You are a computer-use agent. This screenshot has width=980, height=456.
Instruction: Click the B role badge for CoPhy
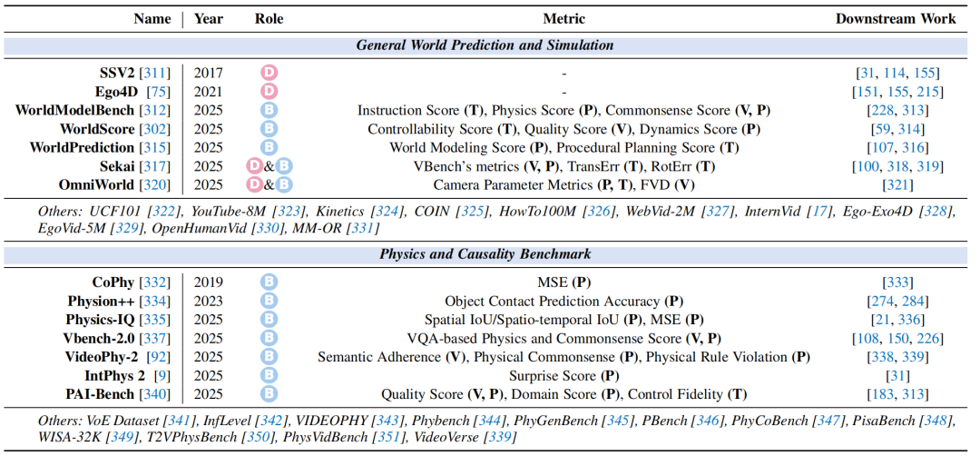269,283
